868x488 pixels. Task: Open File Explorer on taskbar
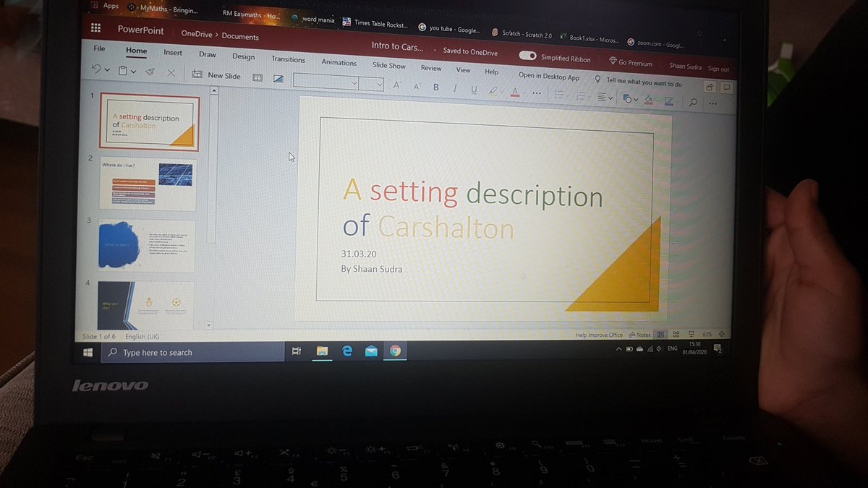[x=322, y=351]
